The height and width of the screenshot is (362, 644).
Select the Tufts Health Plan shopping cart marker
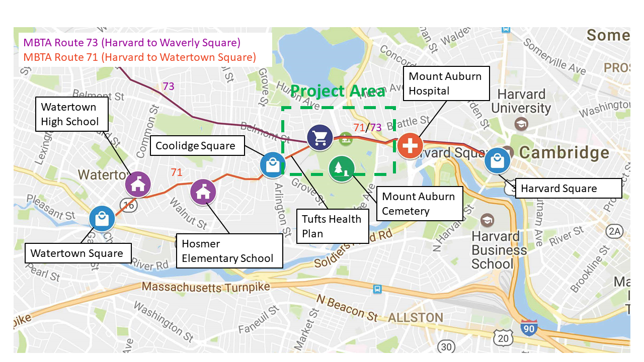tap(320, 137)
